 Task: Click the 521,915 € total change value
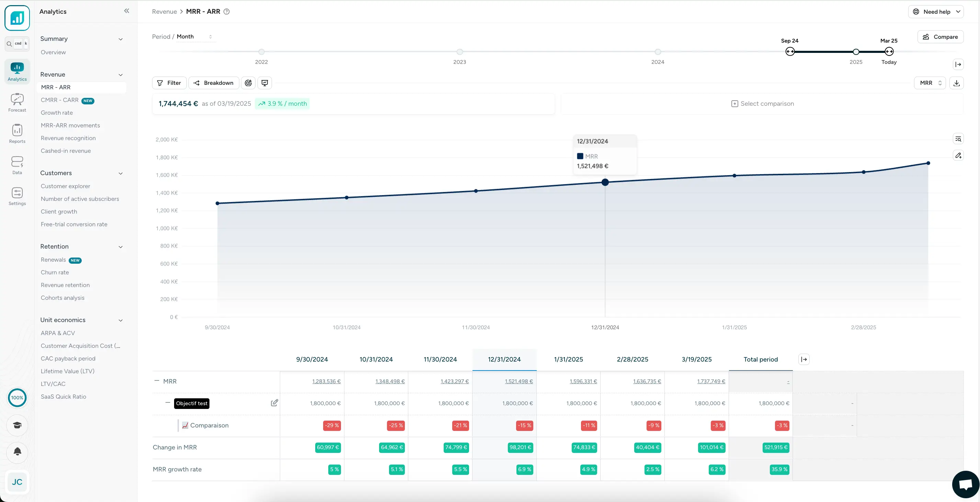point(776,447)
